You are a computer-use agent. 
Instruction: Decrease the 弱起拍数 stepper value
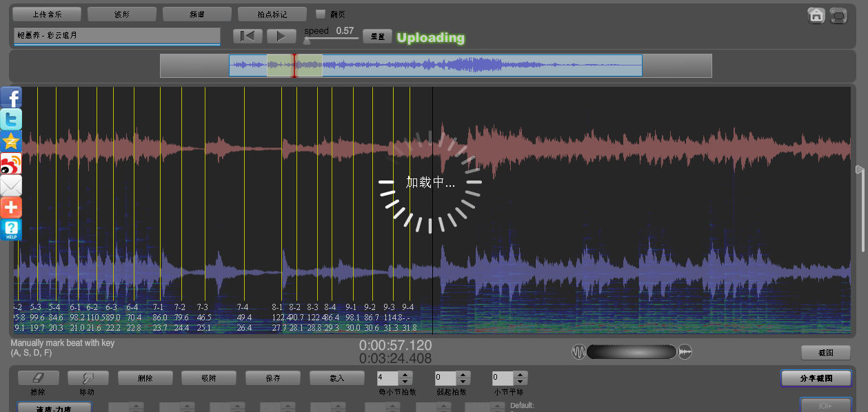click(x=463, y=382)
